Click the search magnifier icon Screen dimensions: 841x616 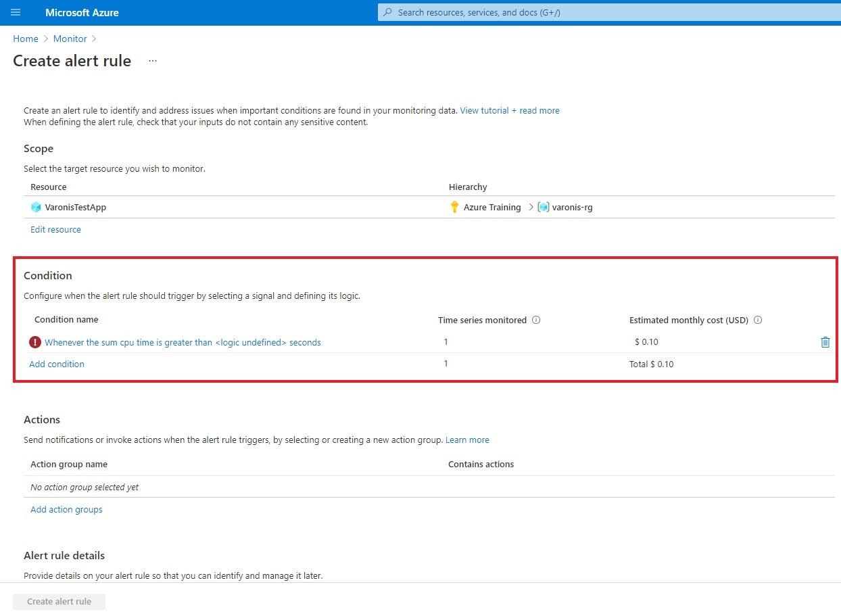(x=387, y=12)
